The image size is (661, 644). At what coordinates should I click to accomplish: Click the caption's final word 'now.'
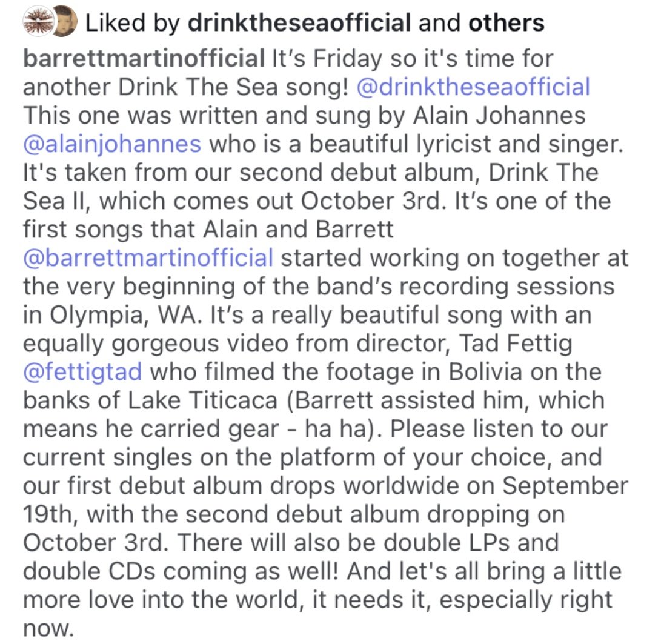pyautogui.click(x=48, y=628)
